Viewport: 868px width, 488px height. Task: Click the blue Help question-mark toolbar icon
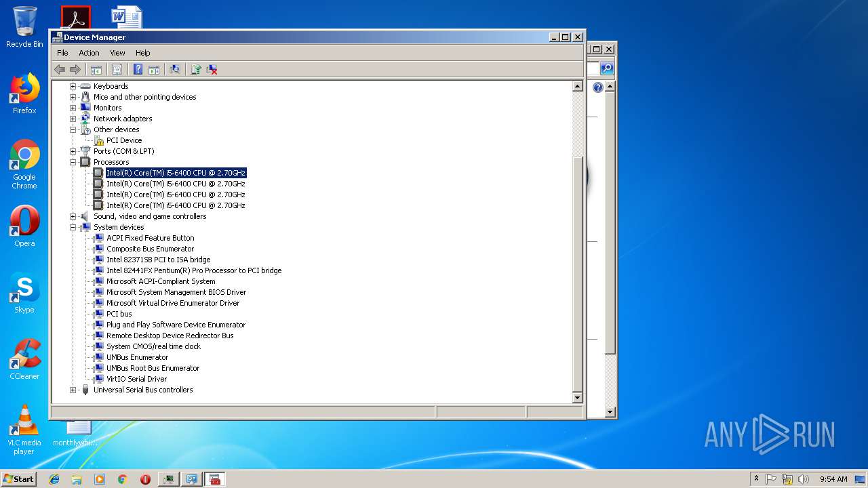pyautogui.click(x=138, y=69)
